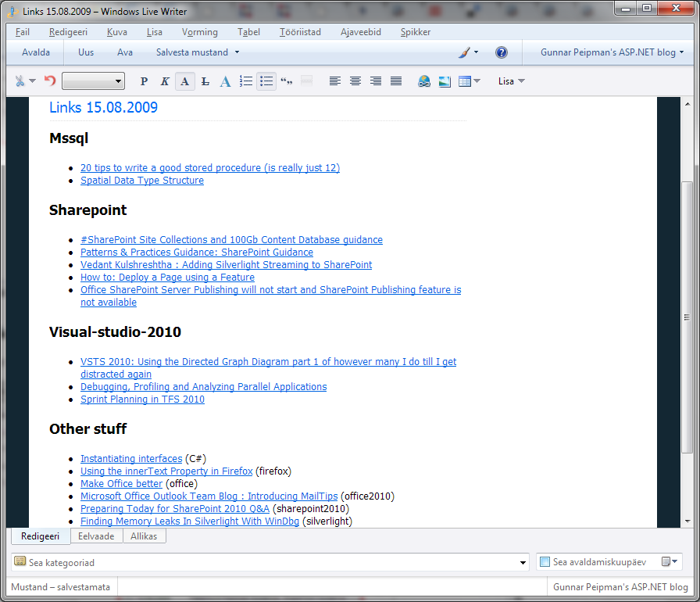This screenshot has width=700, height=602.
Task: Click the categories folder icon
Action: [20, 561]
